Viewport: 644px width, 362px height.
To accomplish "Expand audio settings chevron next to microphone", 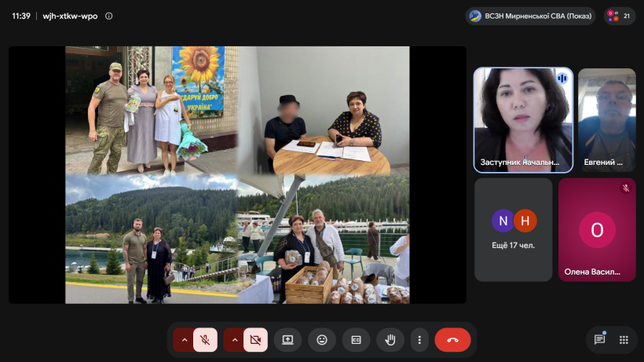I will click(x=185, y=340).
